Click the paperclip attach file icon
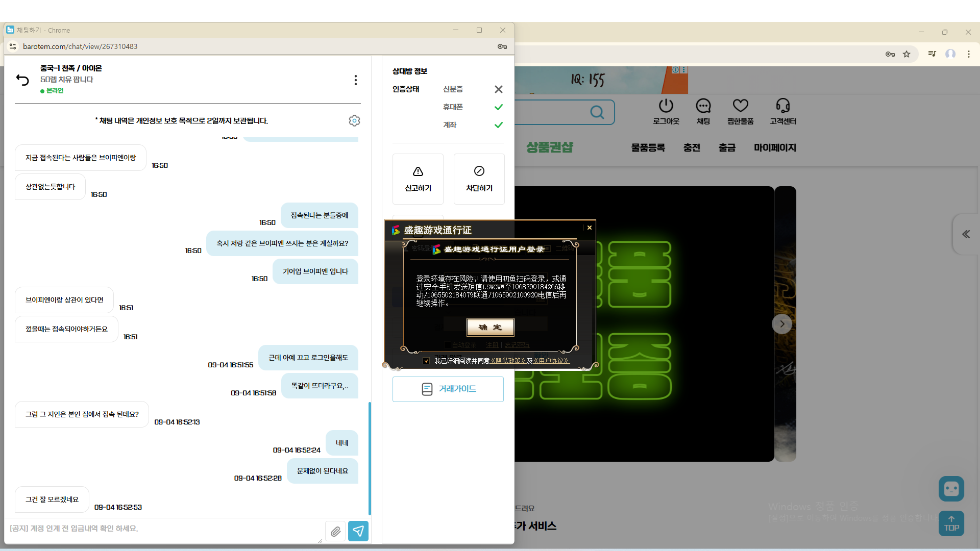The height and width of the screenshot is (551, 980). (335, 532)
